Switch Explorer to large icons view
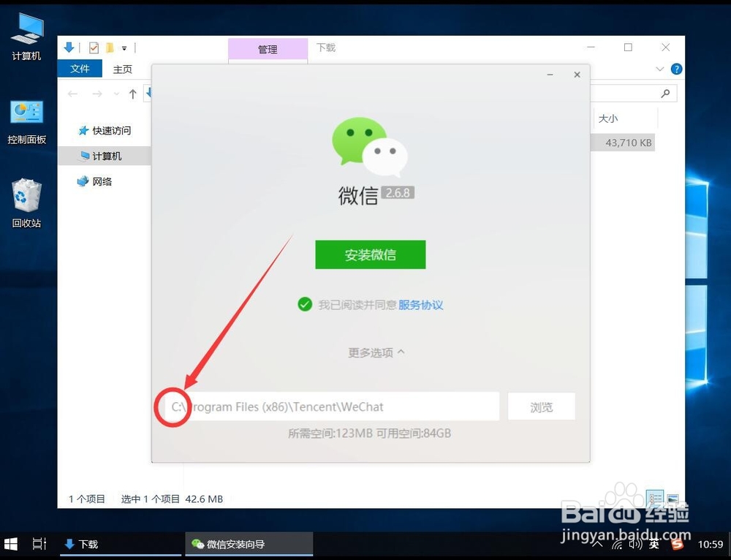This screenshot has height=560, width=731. pyautogui.click(x=673, y=499)
